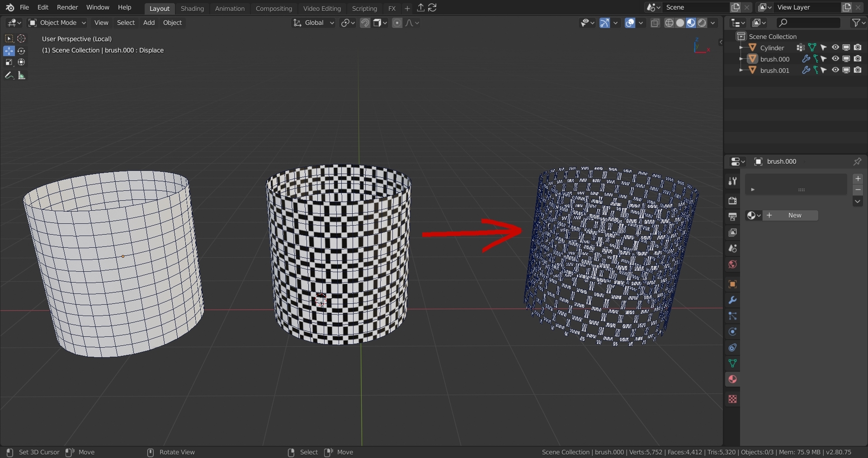
Task: Expand the brush.000 tree item
Action: click(741, 59)
